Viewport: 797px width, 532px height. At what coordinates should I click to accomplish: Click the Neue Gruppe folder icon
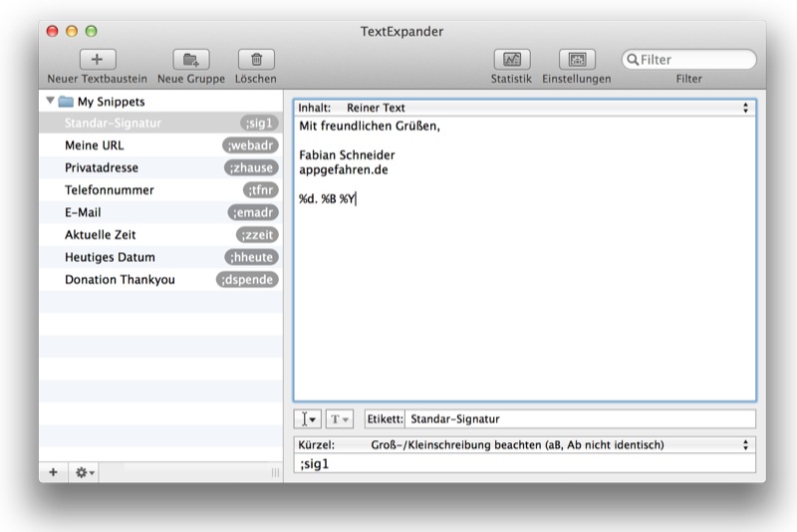tap(190, 60)
